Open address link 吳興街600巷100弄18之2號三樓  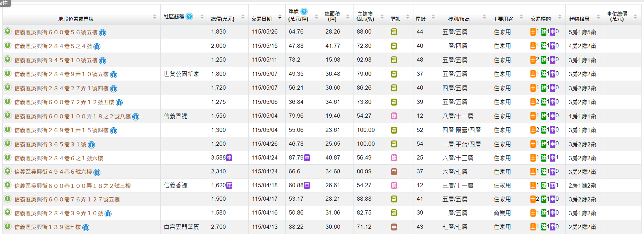point(72,186)
